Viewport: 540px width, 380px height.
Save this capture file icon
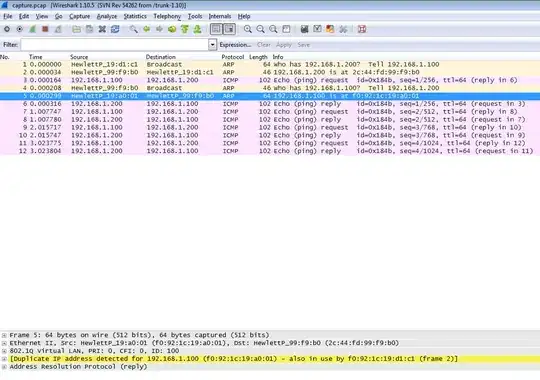(89, 29)
